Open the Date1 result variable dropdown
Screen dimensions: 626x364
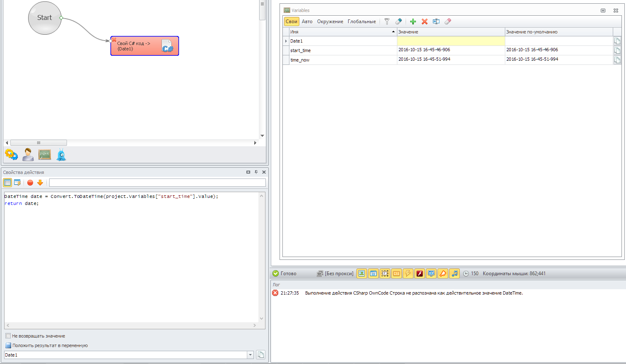250,355
